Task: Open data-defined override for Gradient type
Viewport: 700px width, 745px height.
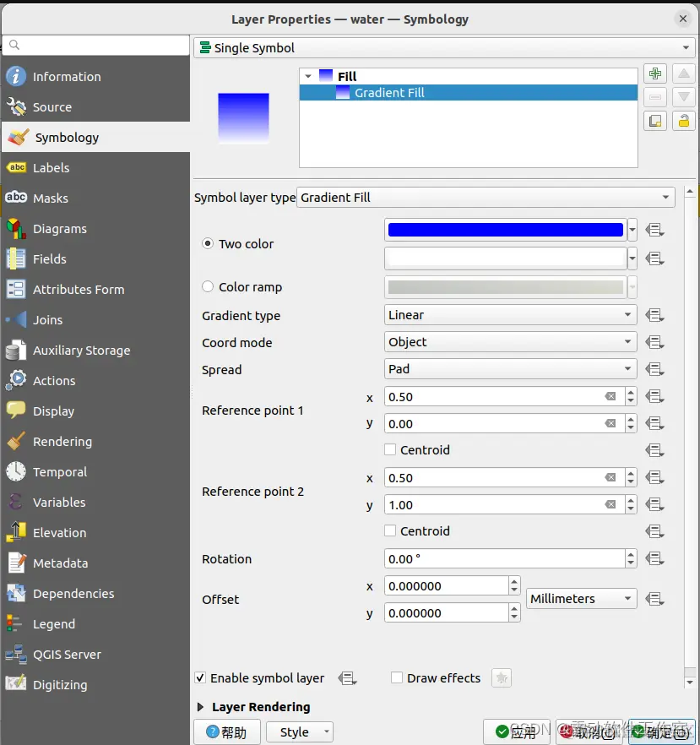Action: pos(654,315)
